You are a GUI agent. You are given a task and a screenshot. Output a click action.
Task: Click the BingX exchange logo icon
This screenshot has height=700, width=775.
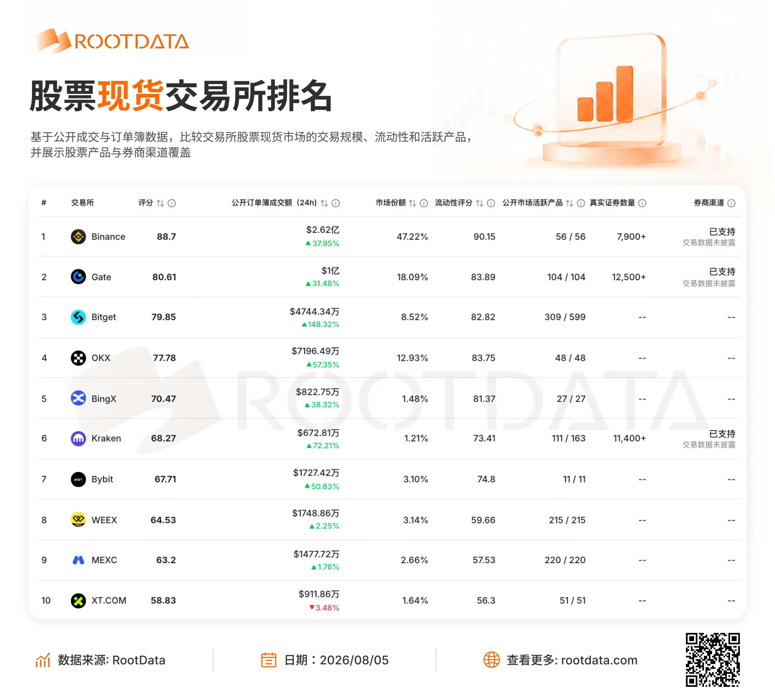[78, 398]
